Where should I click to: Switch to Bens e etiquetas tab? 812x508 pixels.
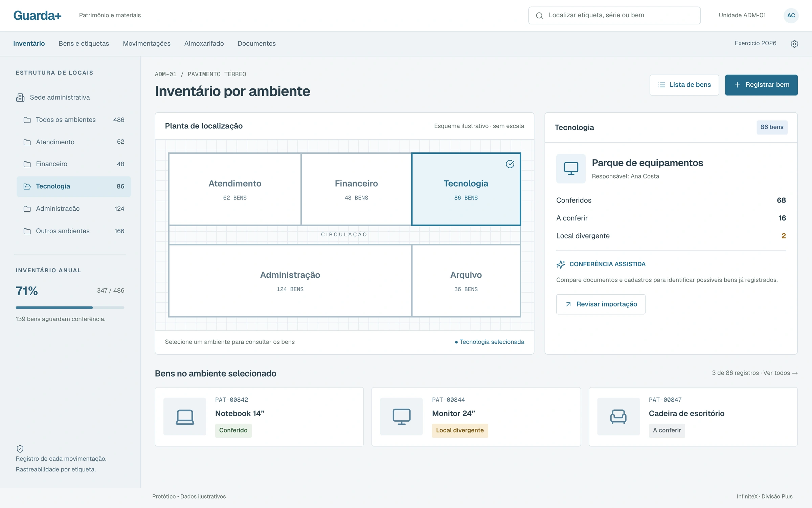(x=84, y=43)
